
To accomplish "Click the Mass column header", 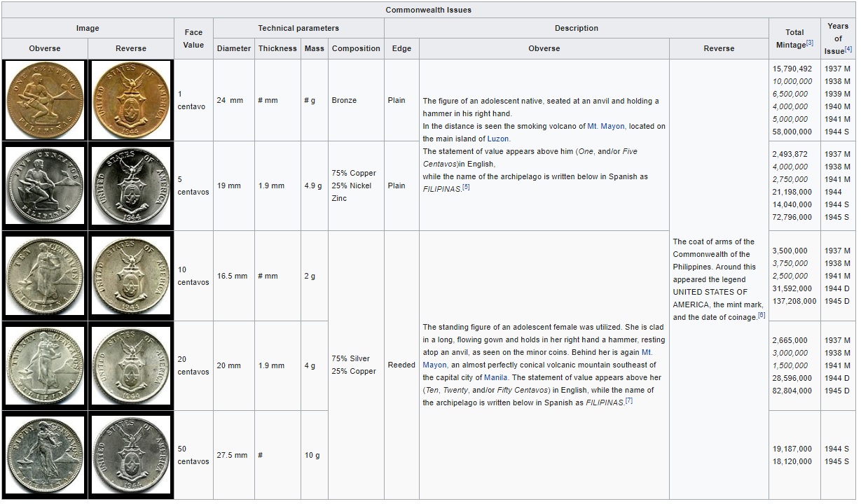I will click(x=315, y=48).
